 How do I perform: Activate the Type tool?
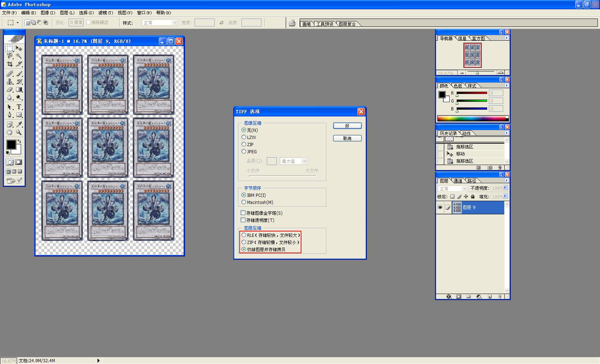[x=19, y=107]
